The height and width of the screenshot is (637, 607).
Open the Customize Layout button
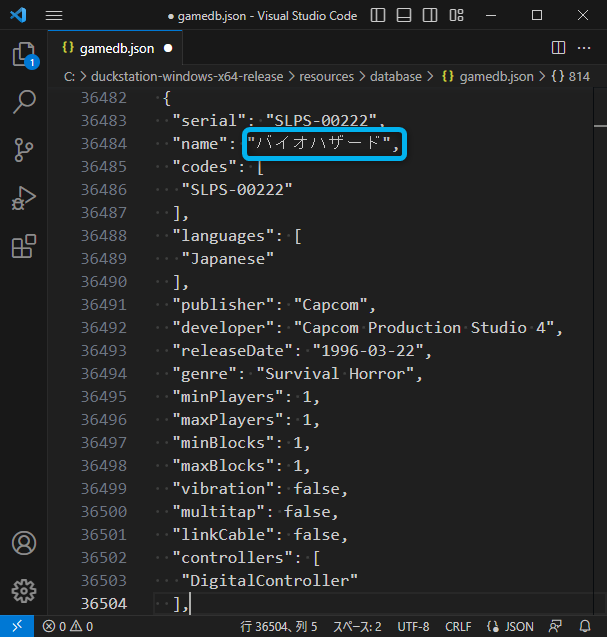(456, 15)
